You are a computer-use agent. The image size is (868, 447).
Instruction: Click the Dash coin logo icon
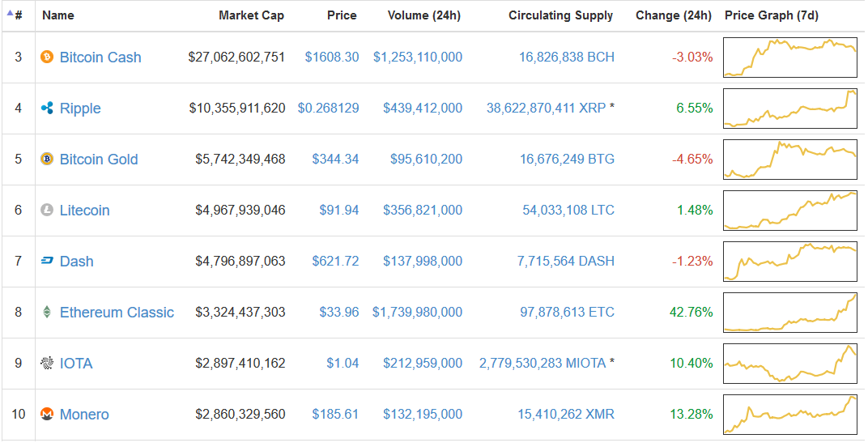[x=47, y=262]
